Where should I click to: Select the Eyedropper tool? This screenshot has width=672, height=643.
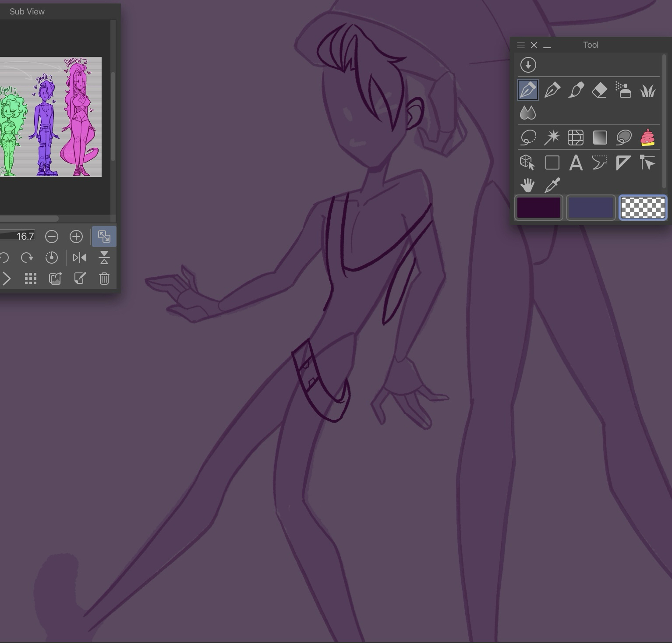coord(552,185)
